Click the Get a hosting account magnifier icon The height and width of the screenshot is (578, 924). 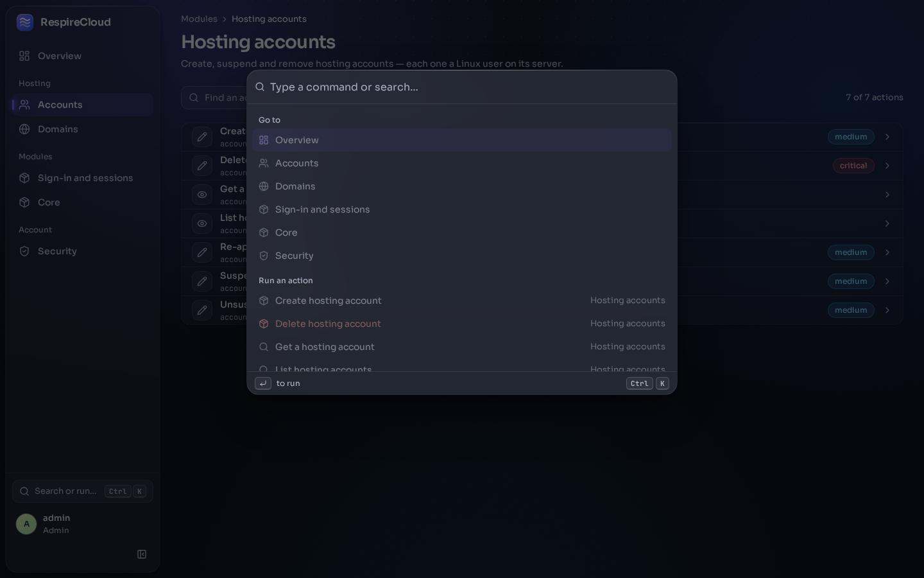[x=264, y=347]
